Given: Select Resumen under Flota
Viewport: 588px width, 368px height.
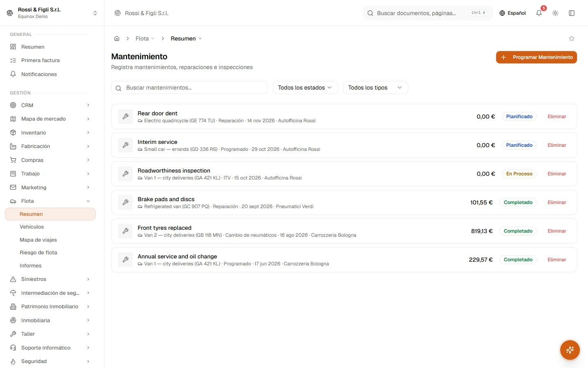Looking at the screenshot, I should point(50,214).
